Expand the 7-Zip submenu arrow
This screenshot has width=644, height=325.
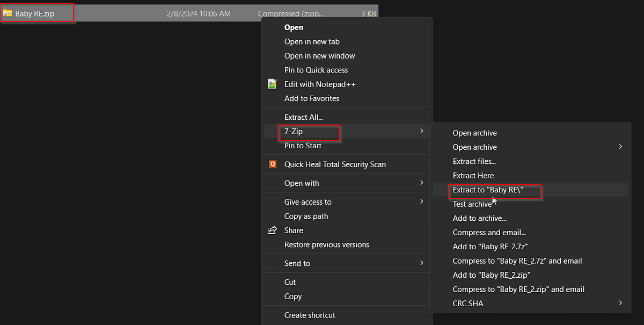[x=421, y=131]
